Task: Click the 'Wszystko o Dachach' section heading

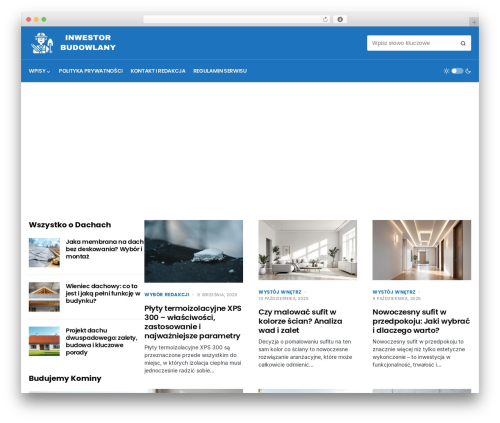Action: 70,225
